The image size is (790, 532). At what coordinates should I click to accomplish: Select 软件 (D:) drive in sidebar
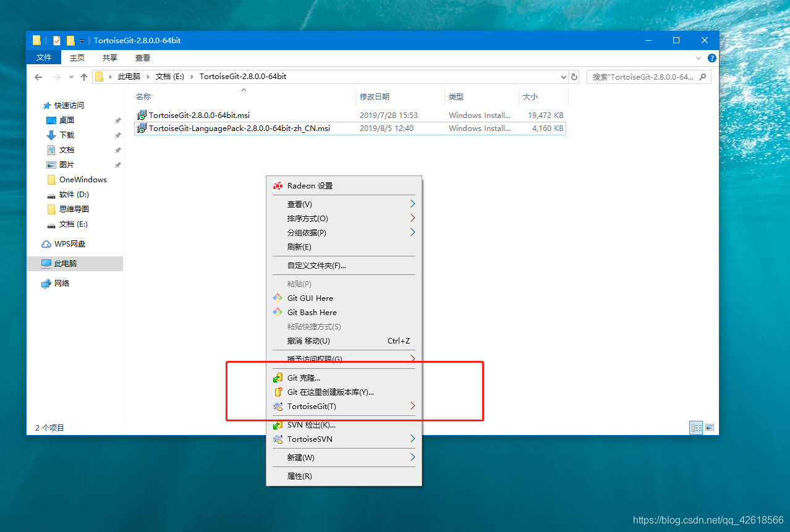point(74,195)
